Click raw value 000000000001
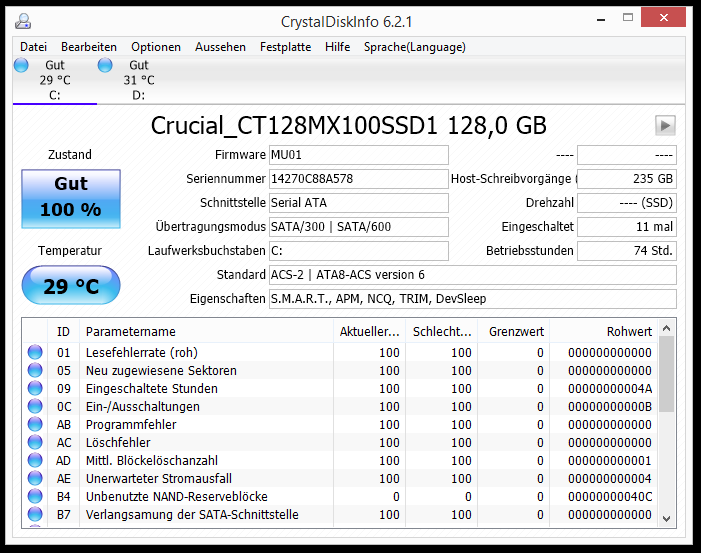 [610, 460]
